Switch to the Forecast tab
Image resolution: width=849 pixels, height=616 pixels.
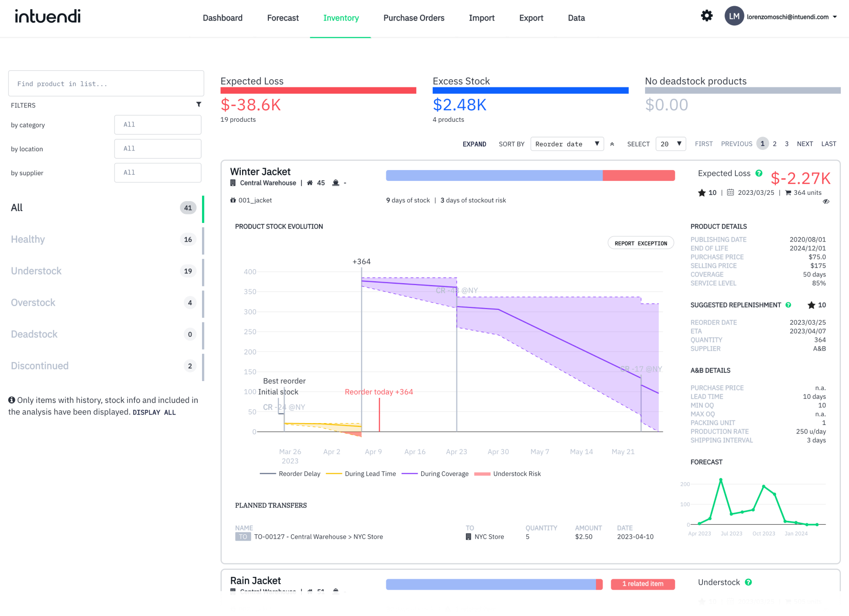pyautogui.click(x=283, y=18)
